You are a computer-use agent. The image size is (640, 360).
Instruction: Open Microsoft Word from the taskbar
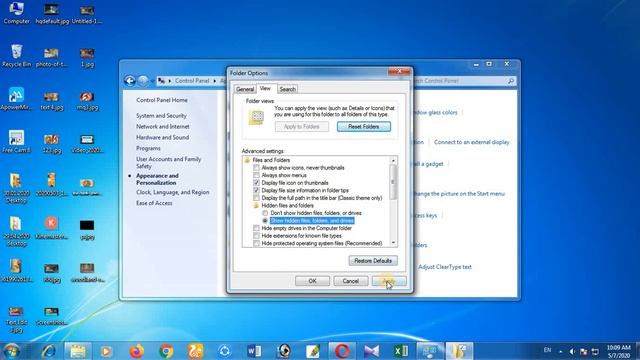254,351
